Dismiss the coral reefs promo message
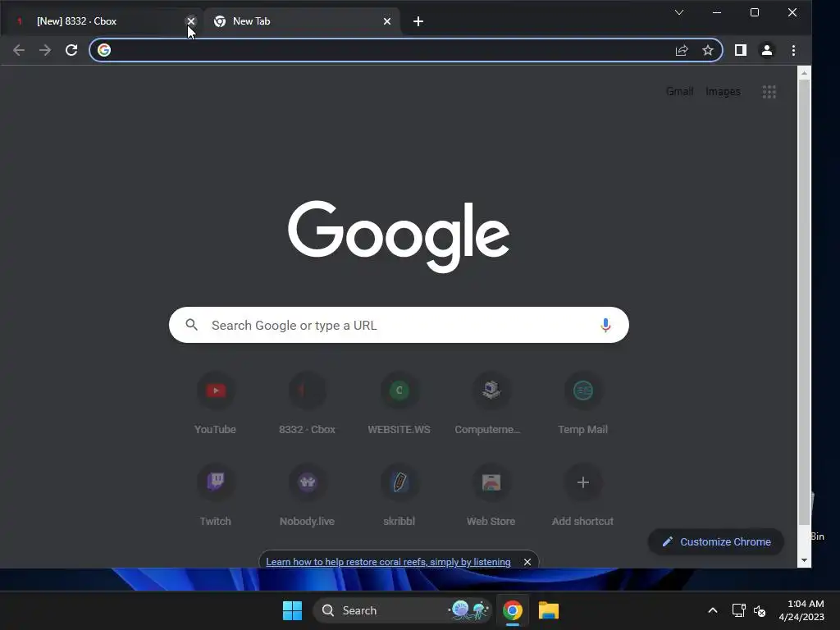Viewport: 840px width, 630px height. pos(527,562)
